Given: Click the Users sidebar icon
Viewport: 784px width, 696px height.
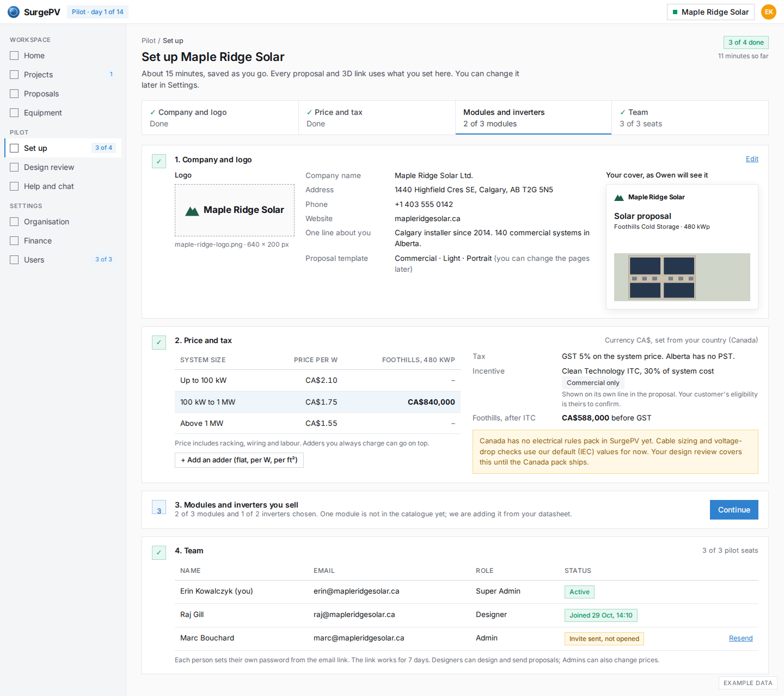Looking at the screenshot, I should tap(14, 260).
